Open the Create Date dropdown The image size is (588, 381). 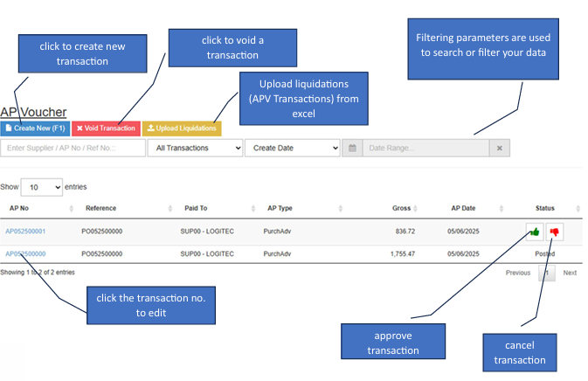coord(292,149)
